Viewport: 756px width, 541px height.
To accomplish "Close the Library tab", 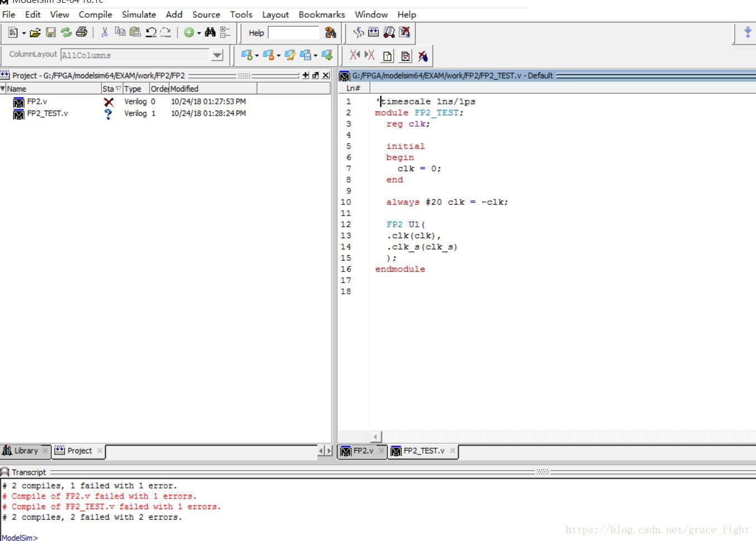I will coord(45,451).
